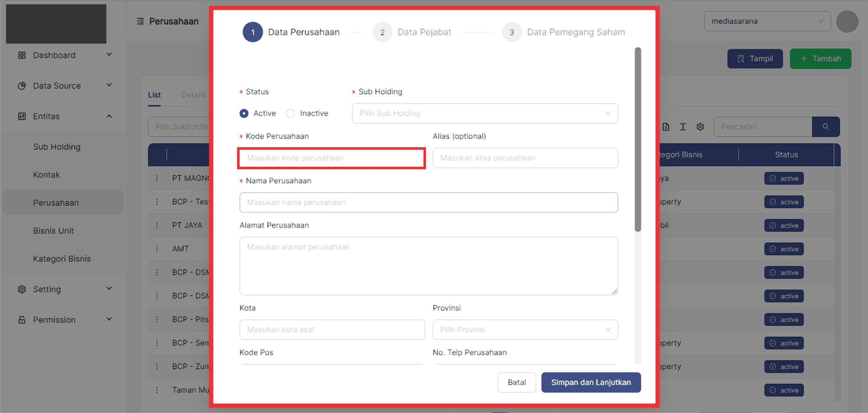Open the Pilih Provinsi dropdown
868x413 pixels.
click(x=525, y=330)
